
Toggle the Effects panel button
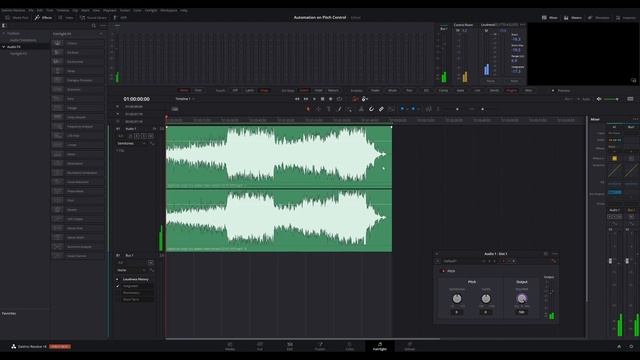coord(43,18)
